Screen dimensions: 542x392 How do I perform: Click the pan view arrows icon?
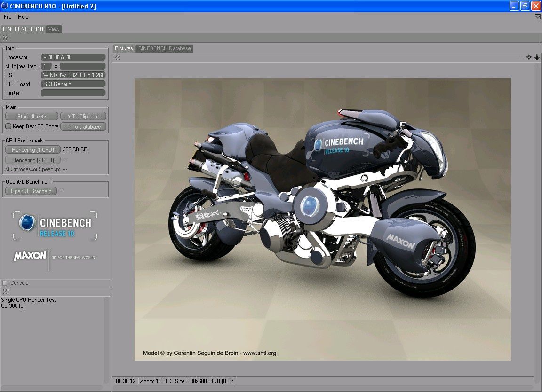tap(528, 57)
